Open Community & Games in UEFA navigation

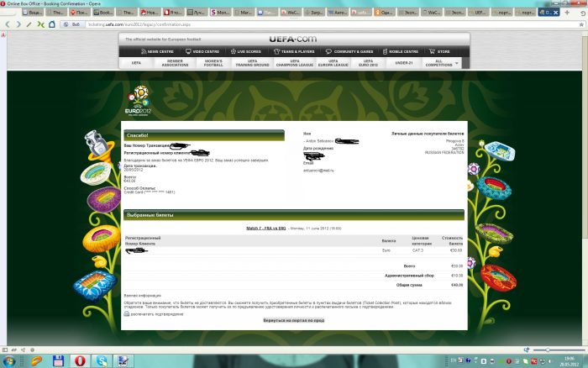point(349,51)
